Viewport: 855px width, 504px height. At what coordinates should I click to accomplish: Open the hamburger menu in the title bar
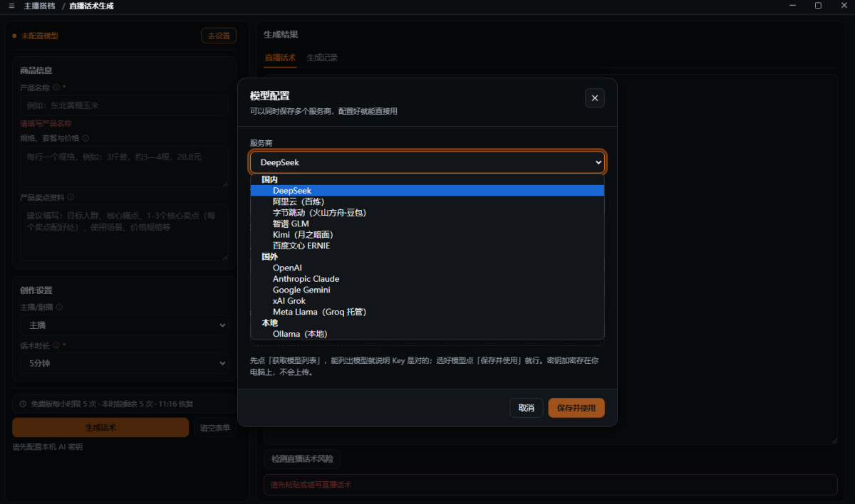(11, 6)
